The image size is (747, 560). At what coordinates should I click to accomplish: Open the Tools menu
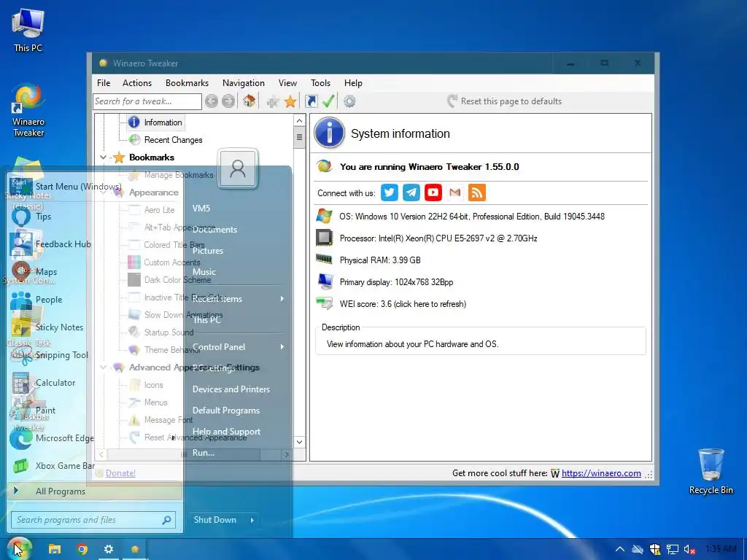(x=320, y=83)
